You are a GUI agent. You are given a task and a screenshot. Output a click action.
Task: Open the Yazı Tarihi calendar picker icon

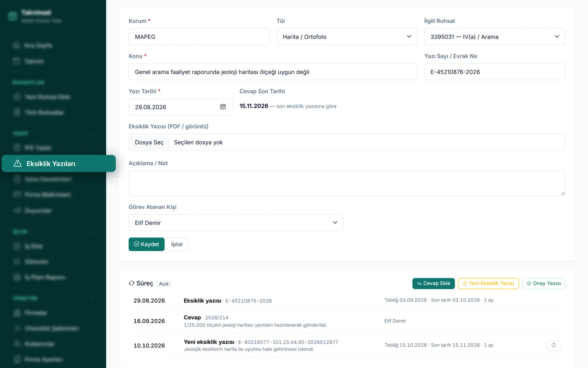[x=223, y=107]
